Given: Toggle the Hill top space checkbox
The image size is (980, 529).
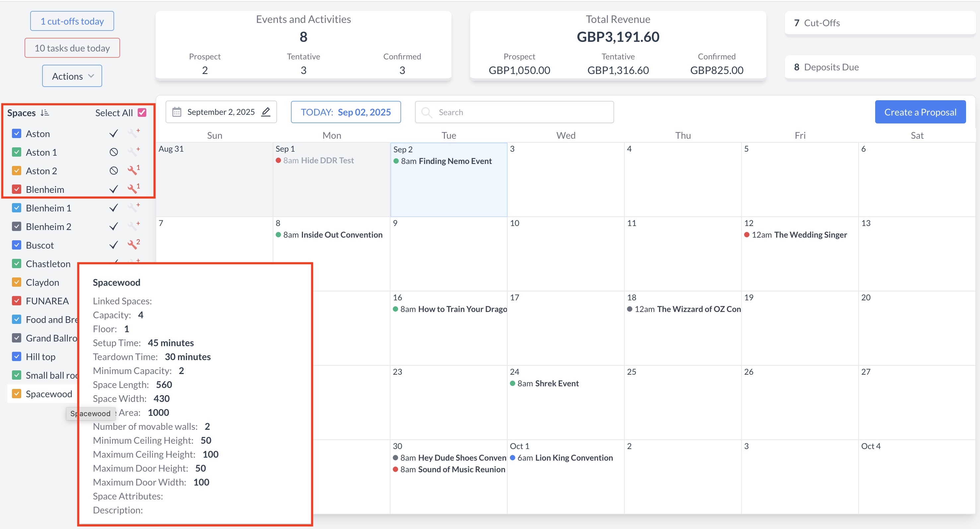Looking at the screenshot, I should tap(16, 357).
